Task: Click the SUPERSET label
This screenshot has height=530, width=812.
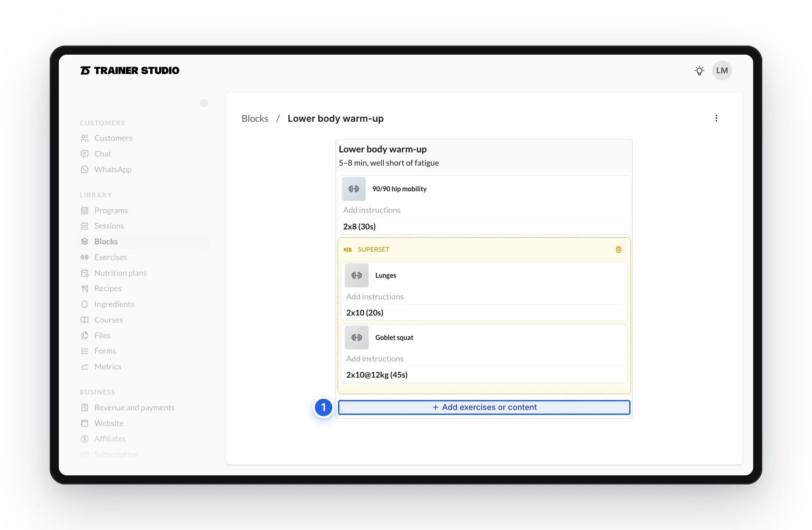Action: [373, 250]
